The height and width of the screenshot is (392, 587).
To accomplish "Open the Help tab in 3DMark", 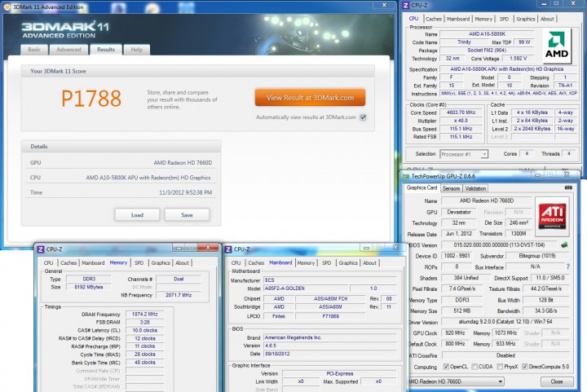I will pyautogui.click(x=137, y=50).
